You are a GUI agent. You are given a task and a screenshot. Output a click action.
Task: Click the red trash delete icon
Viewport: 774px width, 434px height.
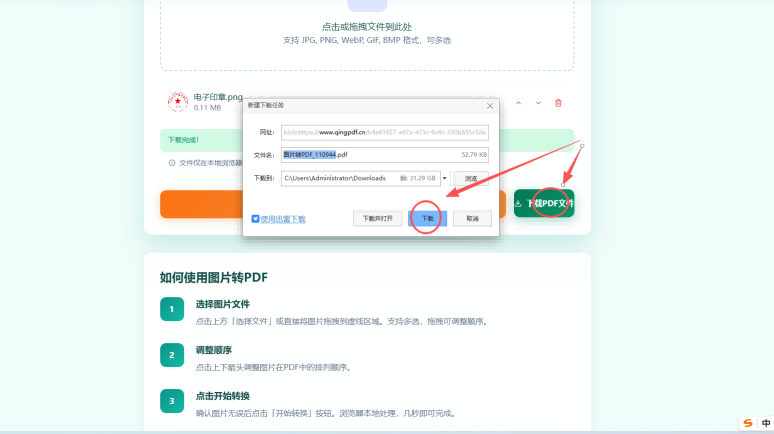click(558, 103)
